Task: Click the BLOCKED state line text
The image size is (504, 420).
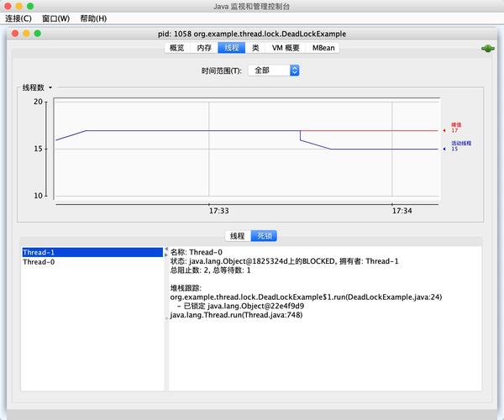Action: click(x=284, y=261)
